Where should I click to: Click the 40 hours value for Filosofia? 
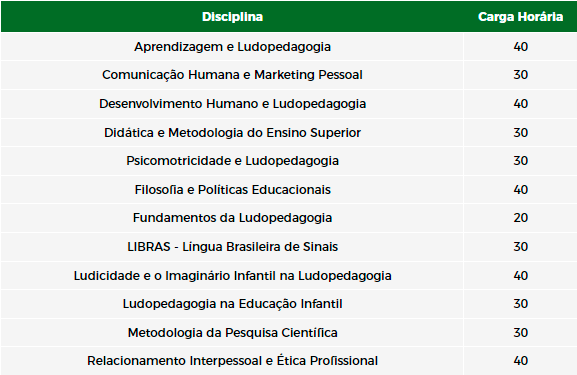(x=520, y=190)
